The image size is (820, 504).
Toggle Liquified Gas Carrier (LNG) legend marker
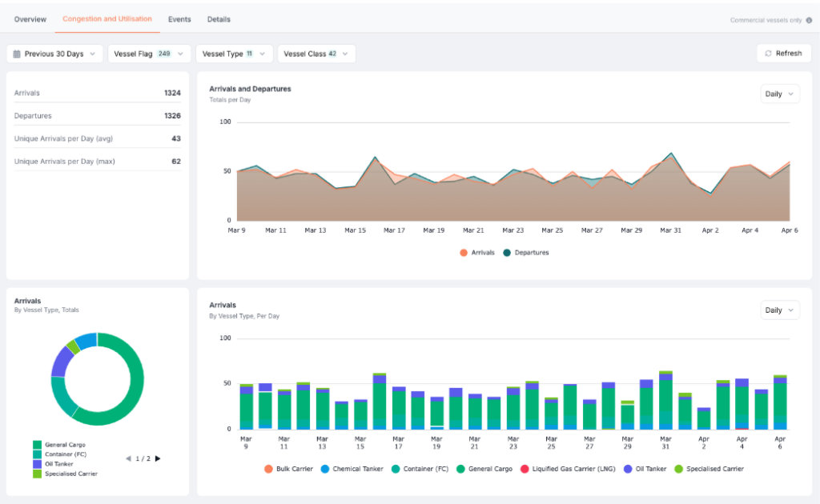click(525, 469)
